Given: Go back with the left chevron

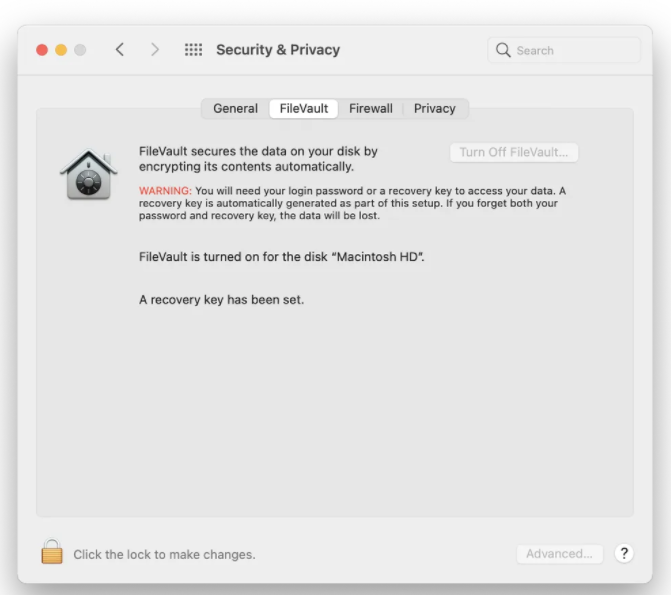Looking at the screenshot, I should coord(120,50).
